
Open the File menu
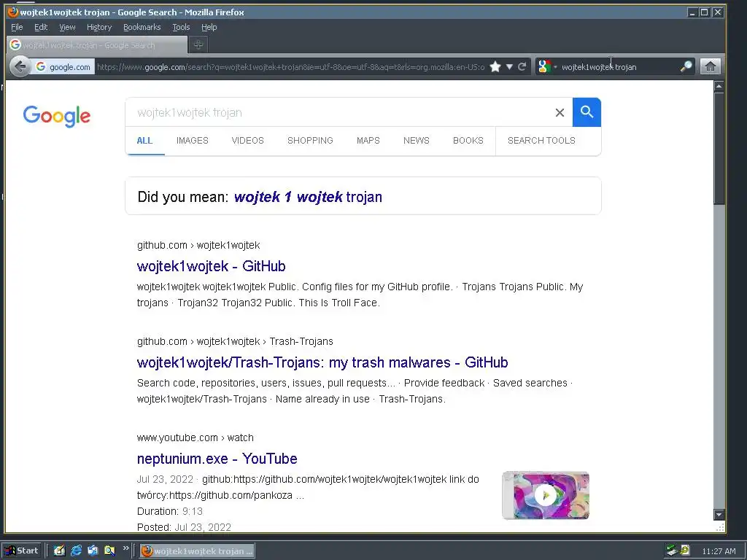point(17,27)
